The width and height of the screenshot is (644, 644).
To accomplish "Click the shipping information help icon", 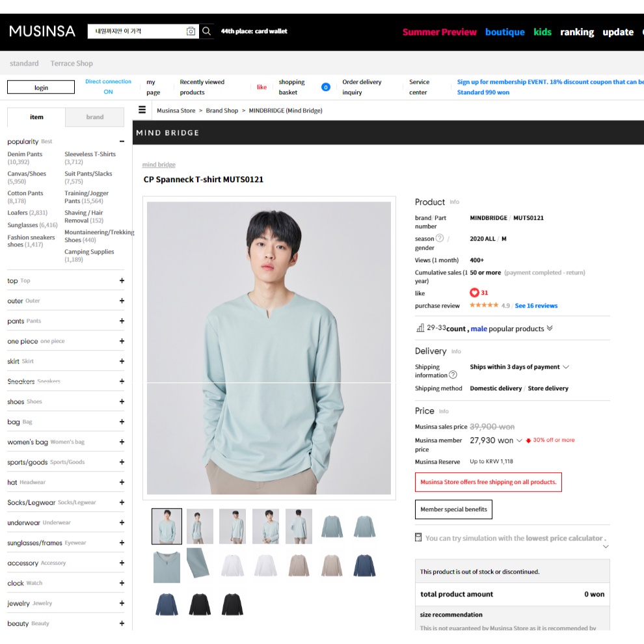I will 453,375.
